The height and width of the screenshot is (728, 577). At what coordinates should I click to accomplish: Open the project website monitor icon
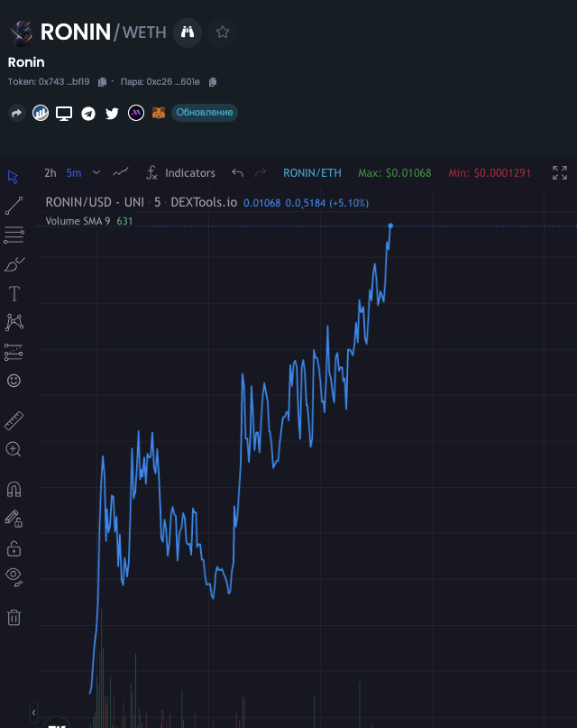pyautogui.click(x=64, y=114)
